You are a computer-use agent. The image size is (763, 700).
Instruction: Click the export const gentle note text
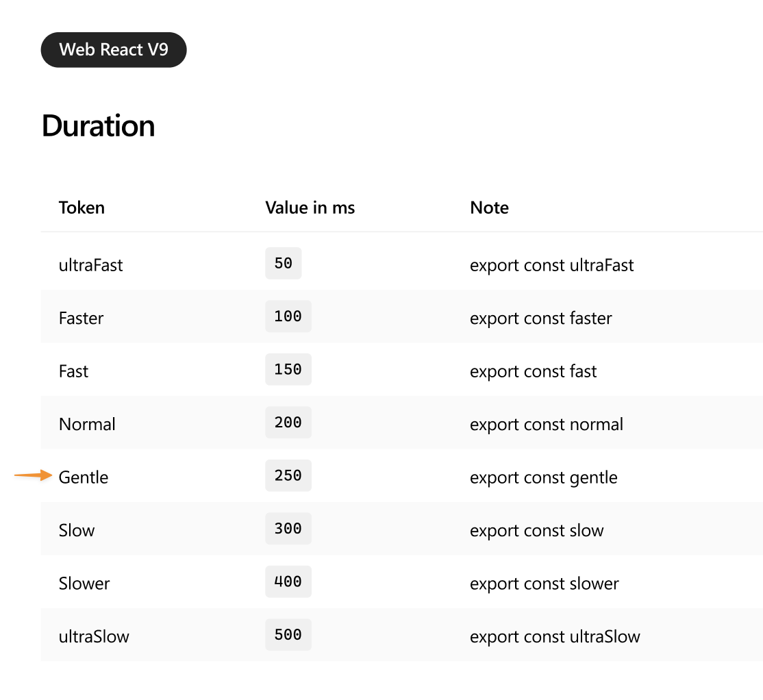click(544, 477)
